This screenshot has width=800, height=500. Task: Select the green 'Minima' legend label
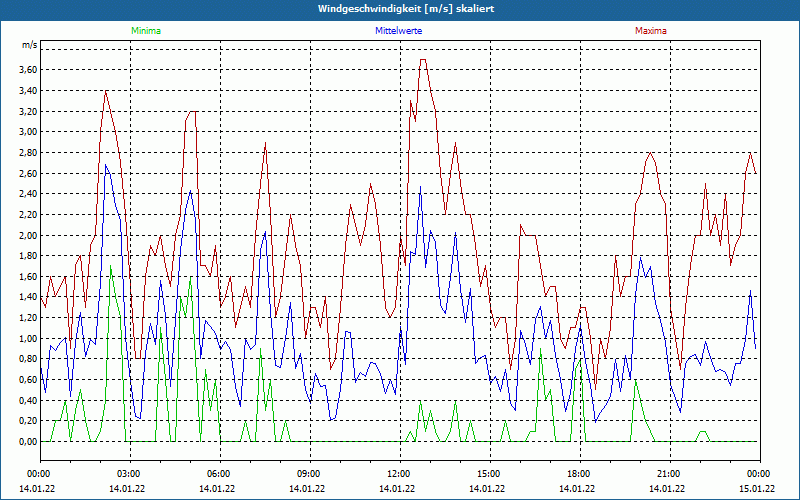[146, 31]
